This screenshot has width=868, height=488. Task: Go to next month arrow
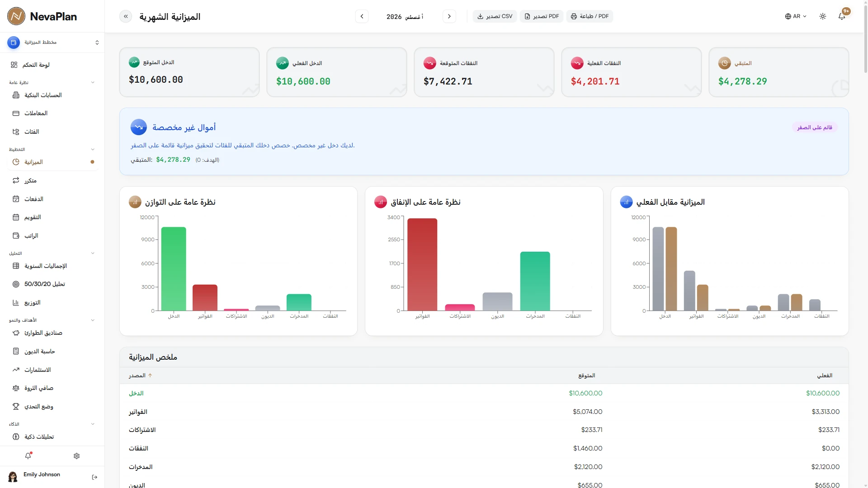coord(449,16)
